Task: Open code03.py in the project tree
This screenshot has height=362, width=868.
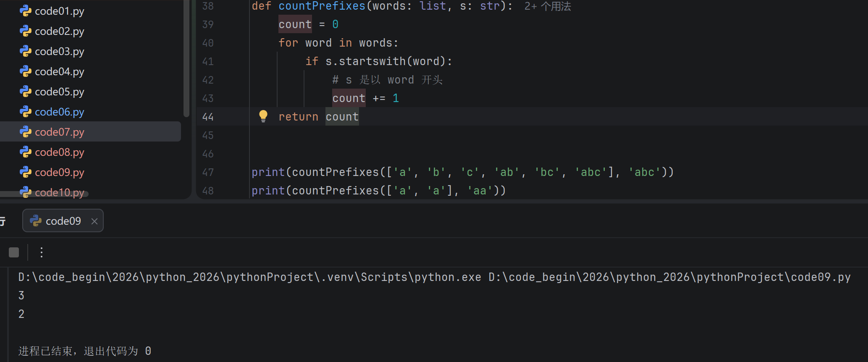Action: (60, 51)
